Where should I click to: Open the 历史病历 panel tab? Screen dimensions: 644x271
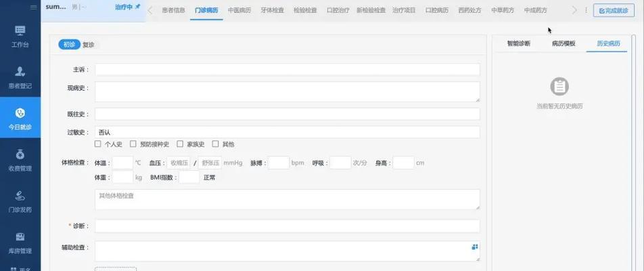click(608, 43)
